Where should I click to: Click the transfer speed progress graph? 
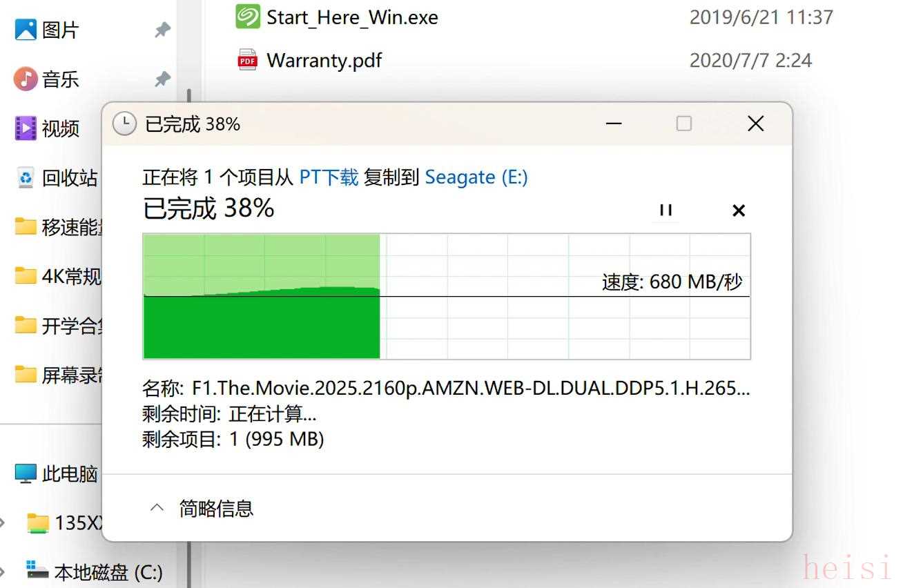[x=446, y=296]
